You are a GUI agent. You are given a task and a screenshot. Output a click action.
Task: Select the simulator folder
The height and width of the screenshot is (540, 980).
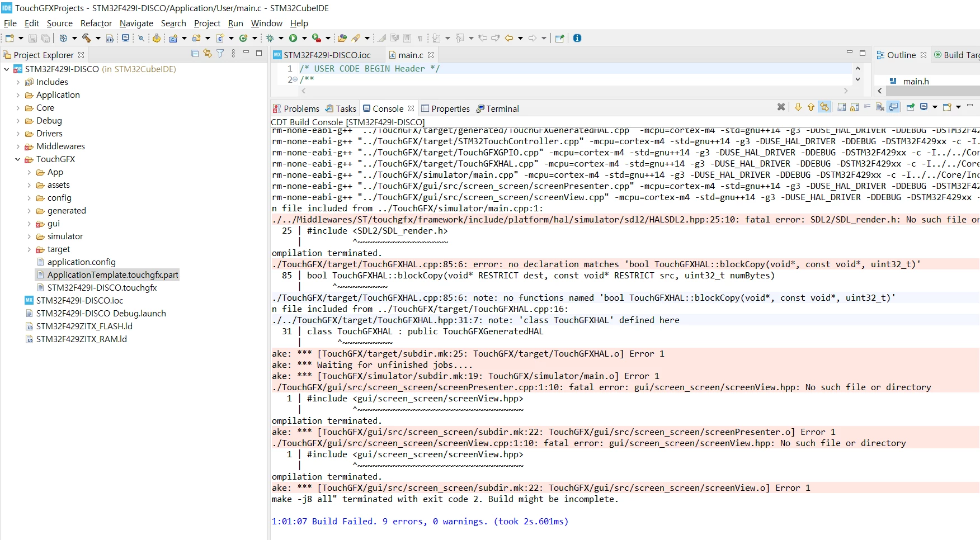60,236
